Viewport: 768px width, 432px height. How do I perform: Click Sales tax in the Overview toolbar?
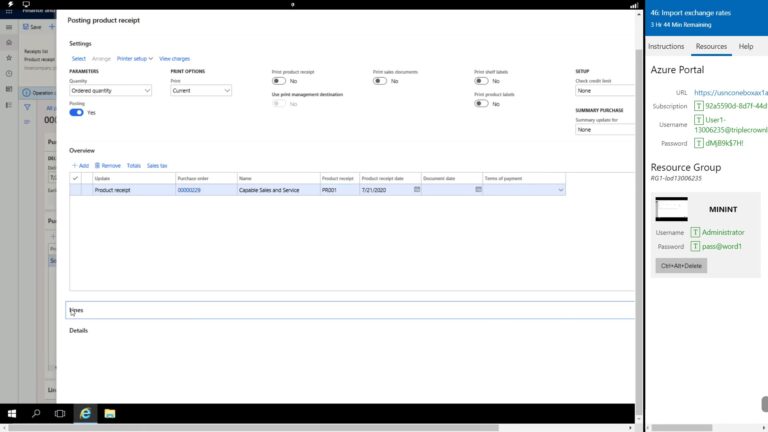[x=157, y=166]
